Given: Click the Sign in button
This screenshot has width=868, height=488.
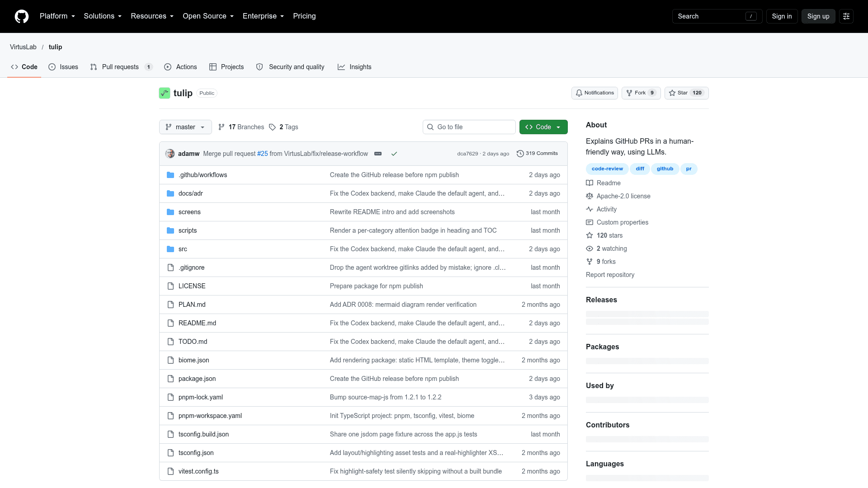Looking at the screenshot, I should coord(782,16).
